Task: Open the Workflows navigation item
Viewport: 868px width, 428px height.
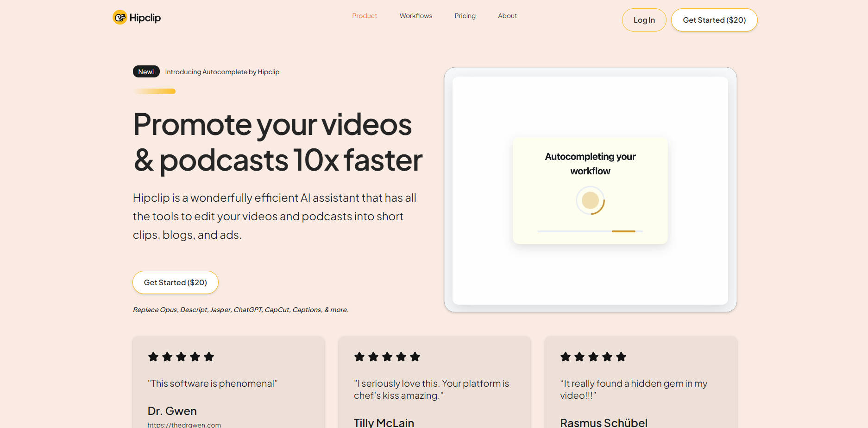Action: 415,16
